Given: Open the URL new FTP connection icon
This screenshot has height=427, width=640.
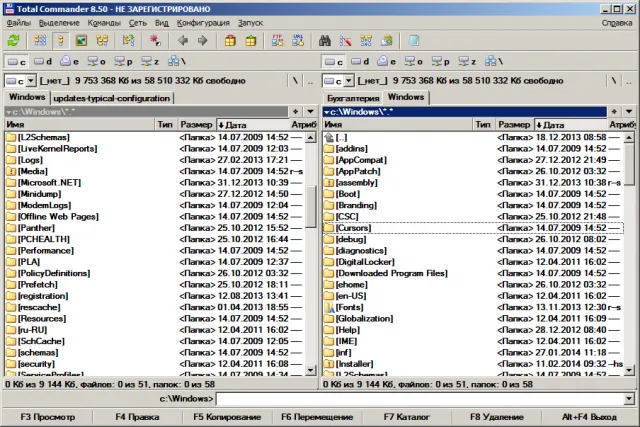Looking at the screenshot, I should click(x=298, y=40).
